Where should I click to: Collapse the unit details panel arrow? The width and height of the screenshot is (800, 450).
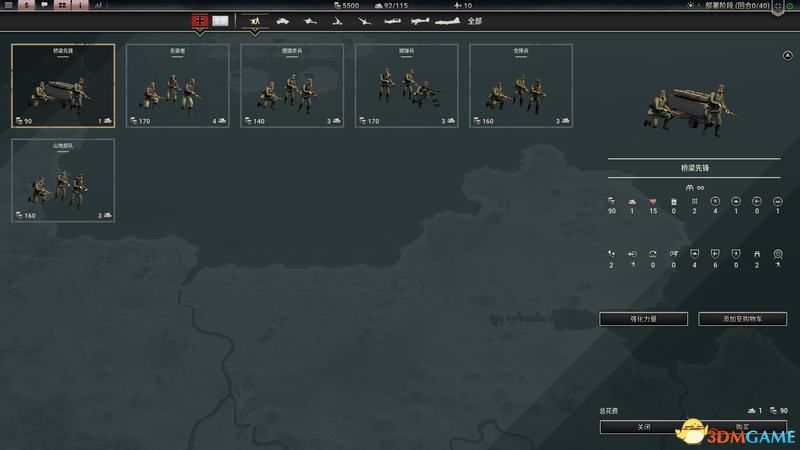click(787, 56)
